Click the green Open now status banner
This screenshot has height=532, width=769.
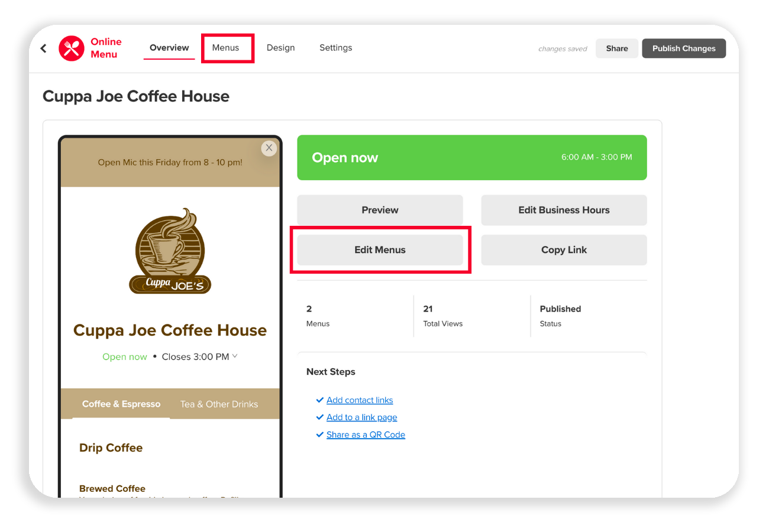[472, 158]
